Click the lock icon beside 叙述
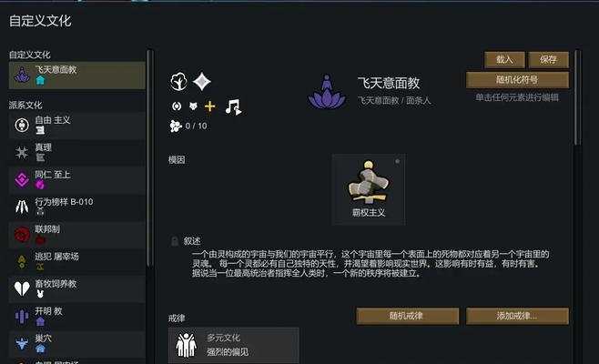599x364 pixels. click(x=175, y=241)
